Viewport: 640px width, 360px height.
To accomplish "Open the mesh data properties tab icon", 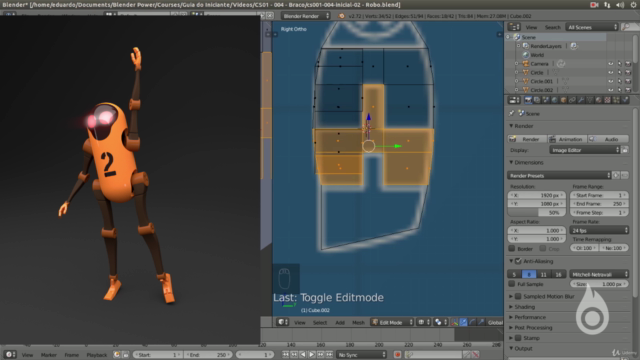I will [589, 100].
